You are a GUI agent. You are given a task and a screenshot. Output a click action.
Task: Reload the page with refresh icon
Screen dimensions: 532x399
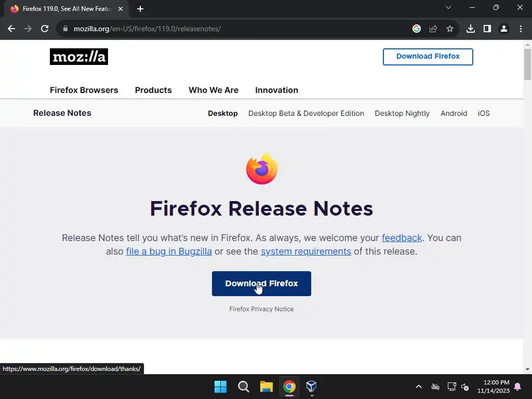[x=45, y=29]
